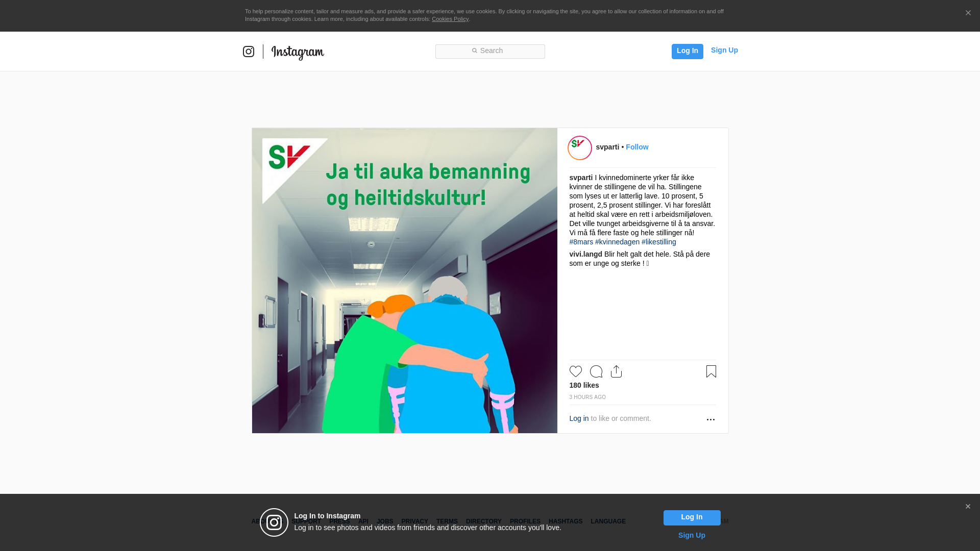Open the Sign Up link in header

724,50
